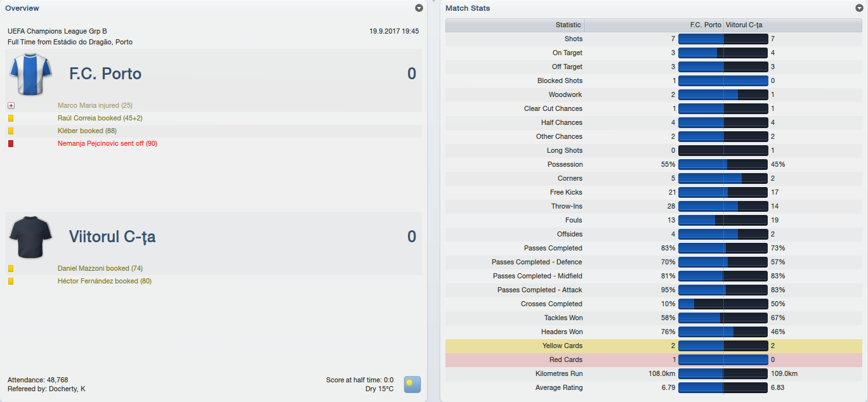Click the Viitorul C-ța dark kit icon

30,237
